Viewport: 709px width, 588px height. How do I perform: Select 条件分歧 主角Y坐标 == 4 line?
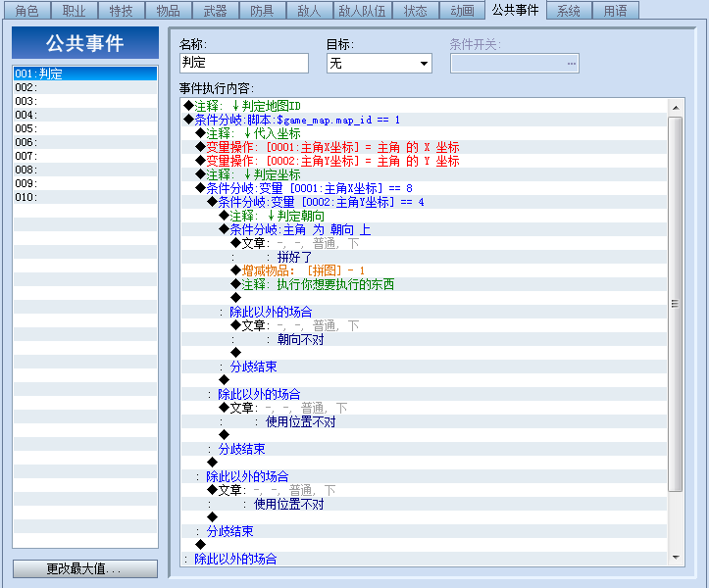[x=425, y=202]
